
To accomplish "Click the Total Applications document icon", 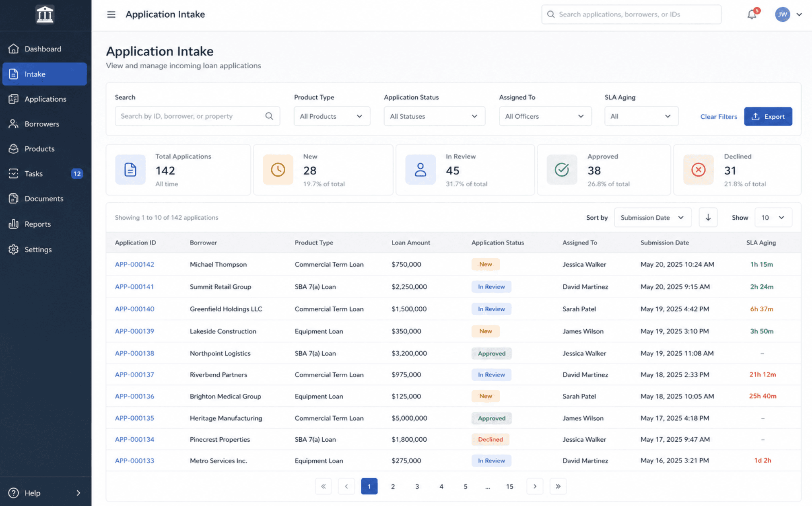I will pos(130,170).
